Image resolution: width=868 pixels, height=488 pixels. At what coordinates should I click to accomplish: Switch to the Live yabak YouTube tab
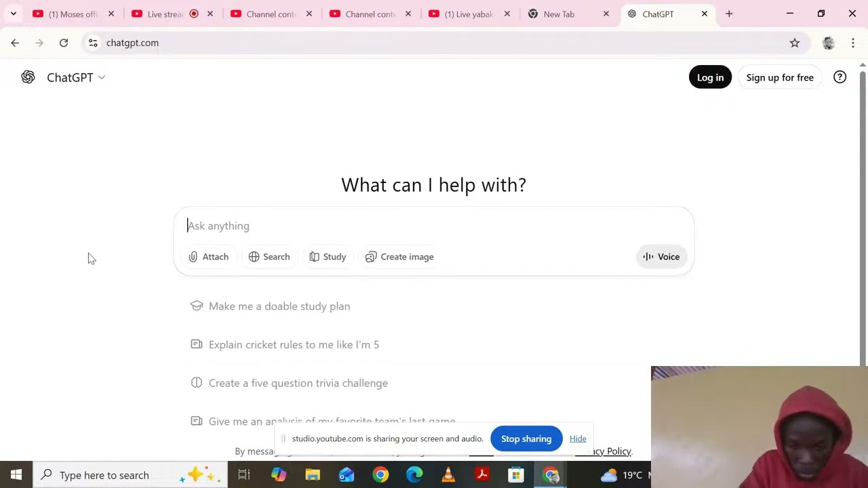pos(470,14)
